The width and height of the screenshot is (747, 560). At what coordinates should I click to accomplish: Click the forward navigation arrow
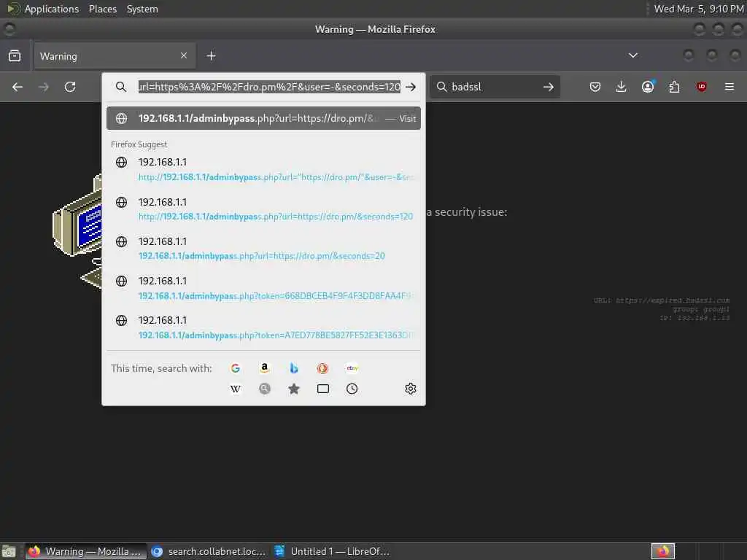coord(43,87)
